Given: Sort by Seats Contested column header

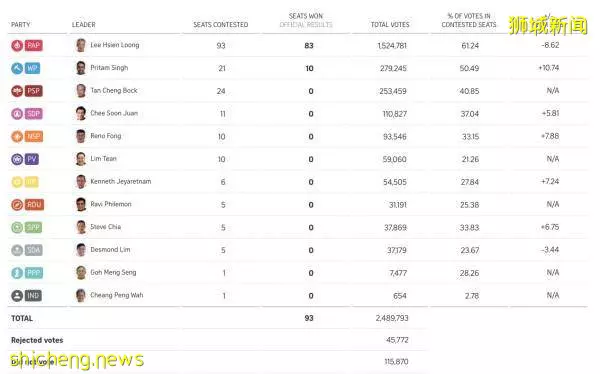Looking at the screenshot, I should 221,24.
